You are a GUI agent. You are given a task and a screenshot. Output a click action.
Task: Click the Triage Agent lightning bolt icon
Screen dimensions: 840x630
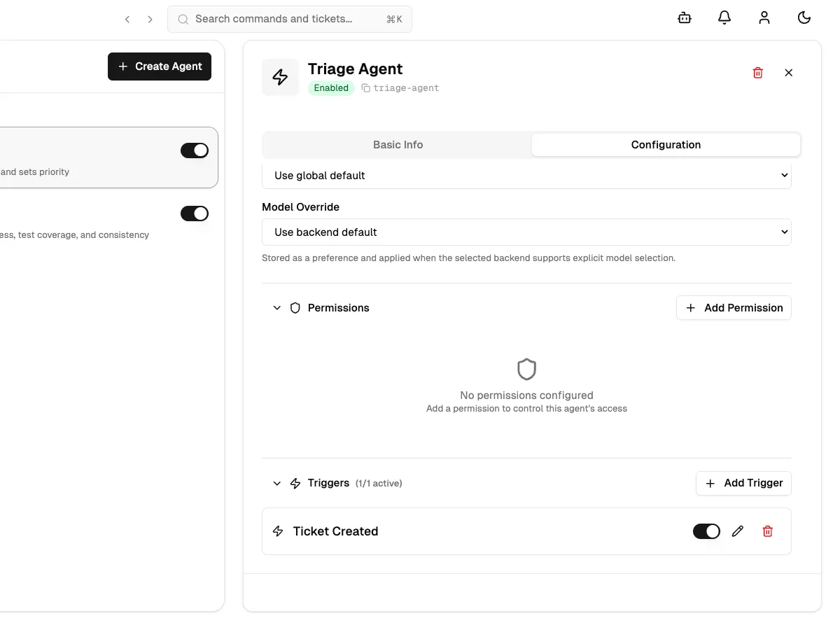coord(280,77)
